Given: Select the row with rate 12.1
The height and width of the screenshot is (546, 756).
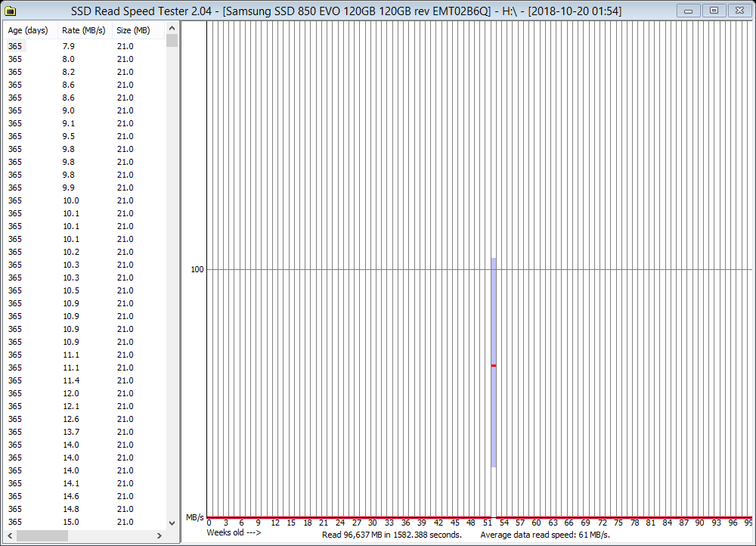Looking at the screenshot, I should tap(85, 406).
